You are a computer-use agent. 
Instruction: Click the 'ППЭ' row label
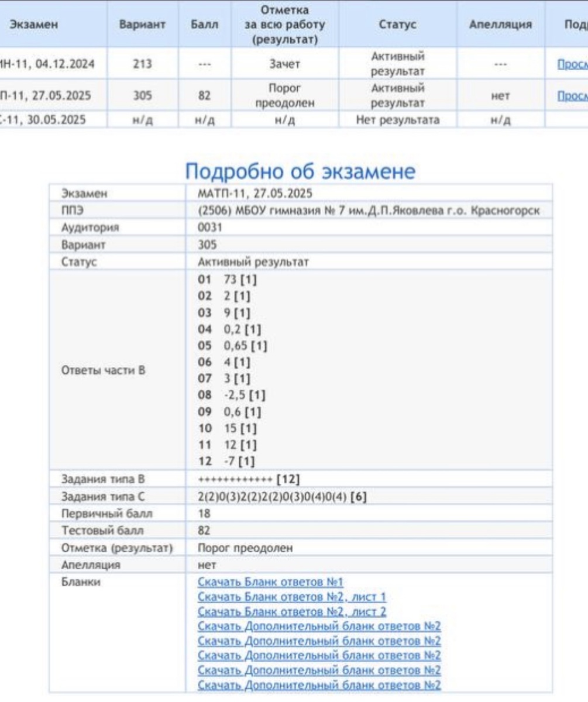tap(73, 209)
